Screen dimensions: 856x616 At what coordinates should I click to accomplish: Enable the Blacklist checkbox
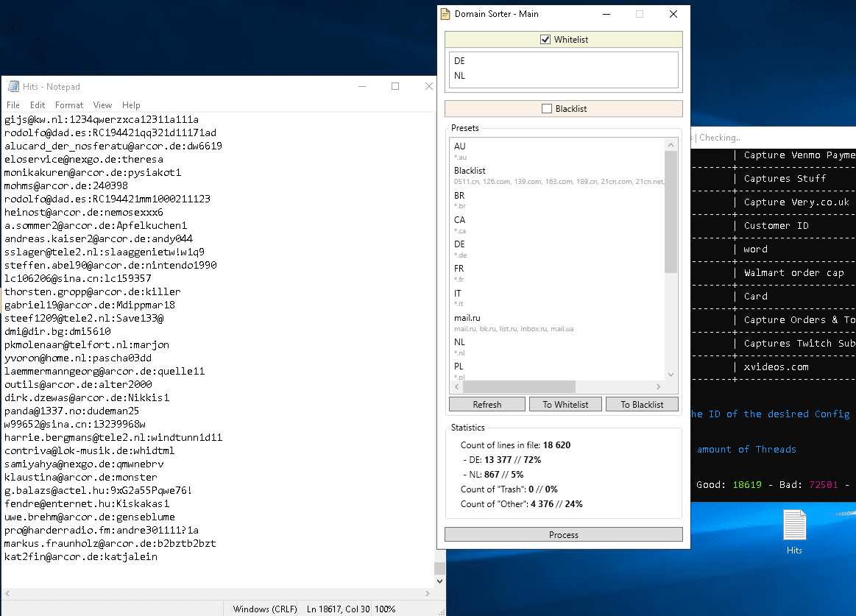point(546,109)
